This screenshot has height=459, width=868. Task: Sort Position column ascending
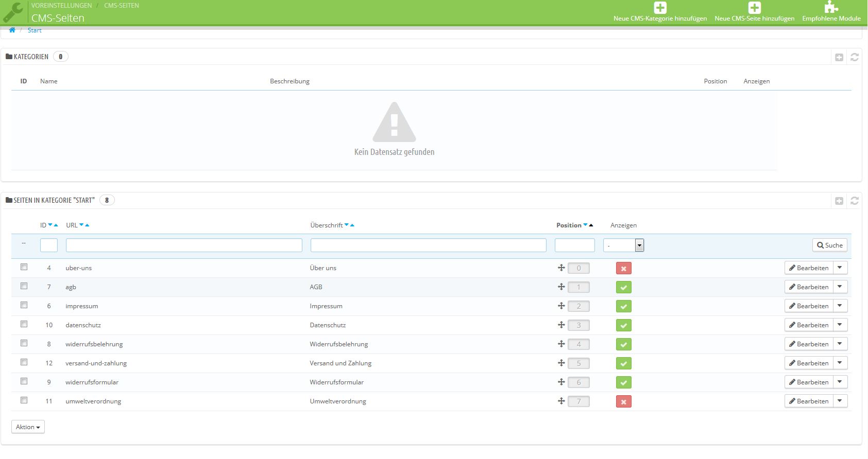tap(591, 225)
